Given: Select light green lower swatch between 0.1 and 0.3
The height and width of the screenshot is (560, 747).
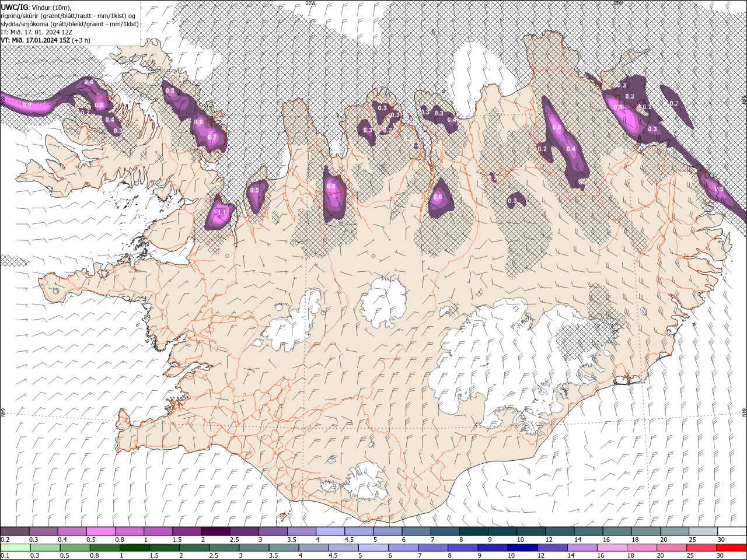Looking at the screenshot, I should click(x=15, y=548).
